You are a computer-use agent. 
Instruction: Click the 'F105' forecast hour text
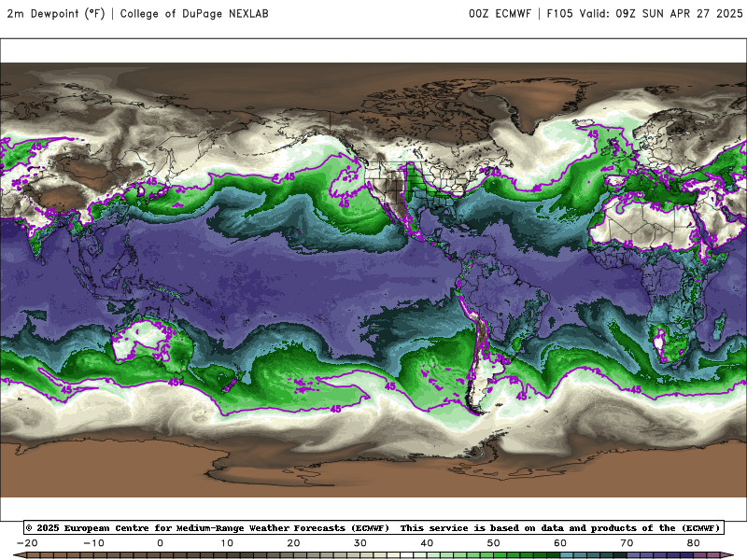click(x=559, y=14)
